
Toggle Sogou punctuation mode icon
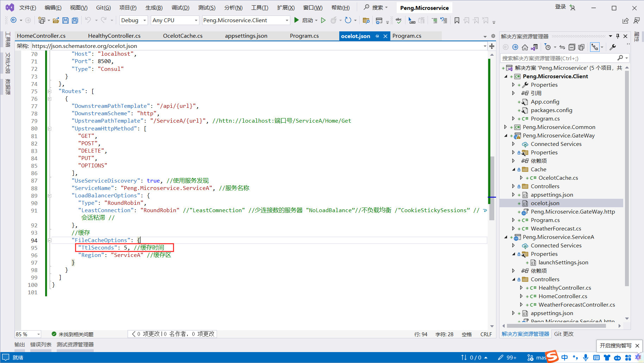pyautogui.click(x=575, y=357)
